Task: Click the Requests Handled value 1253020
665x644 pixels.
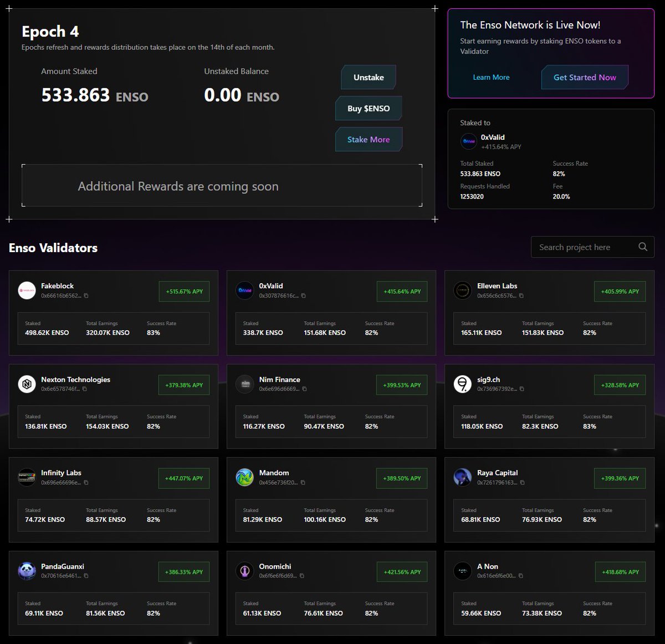Action: [x=472, y=197]
